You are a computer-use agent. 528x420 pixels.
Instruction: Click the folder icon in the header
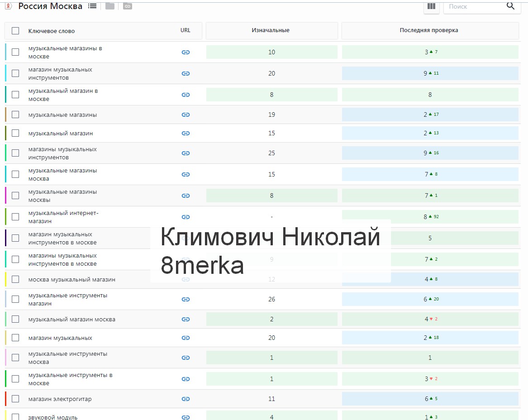[110, 6]
